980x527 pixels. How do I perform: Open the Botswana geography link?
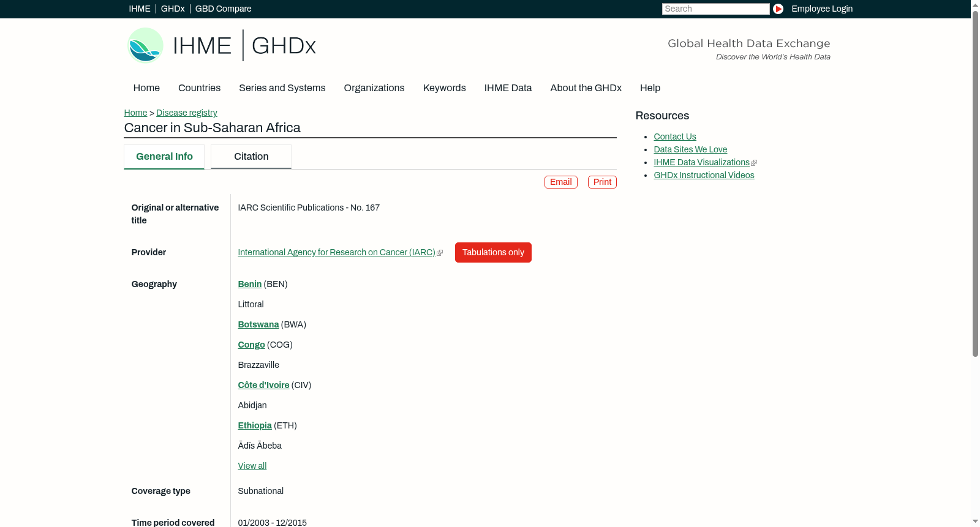[258, 324]
